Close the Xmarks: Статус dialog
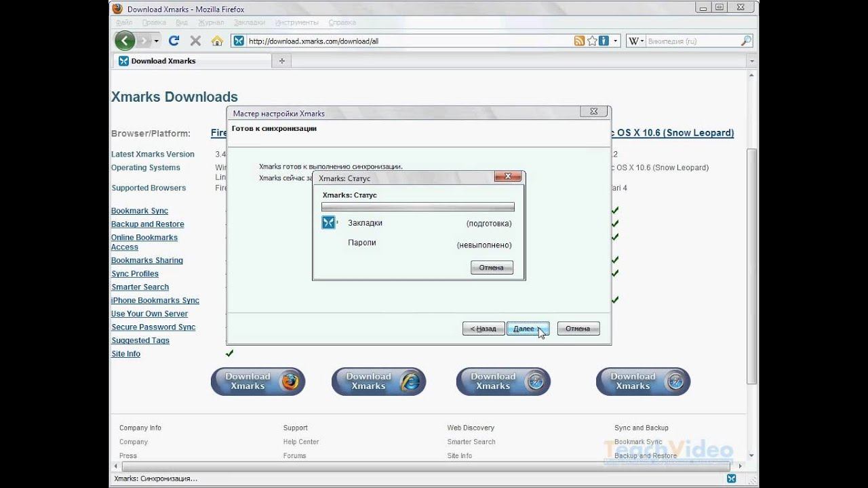868x488 pixels. tap(507, 178)
